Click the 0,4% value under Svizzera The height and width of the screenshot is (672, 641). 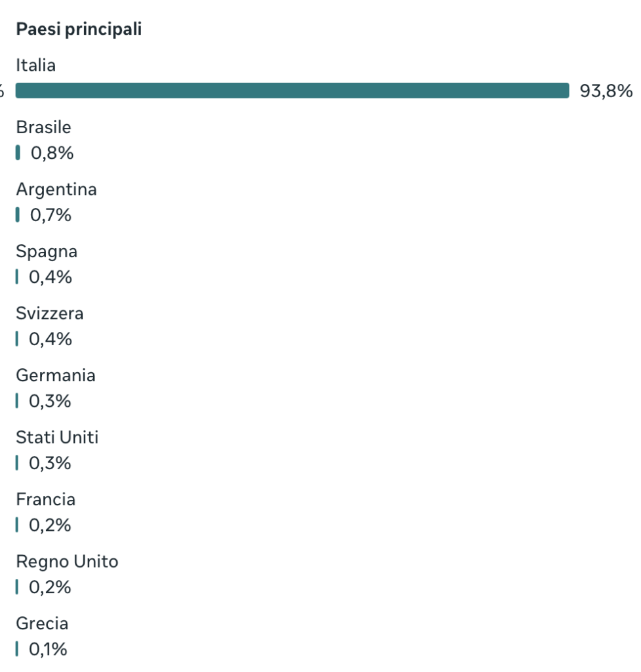click(x=51, y=339)
